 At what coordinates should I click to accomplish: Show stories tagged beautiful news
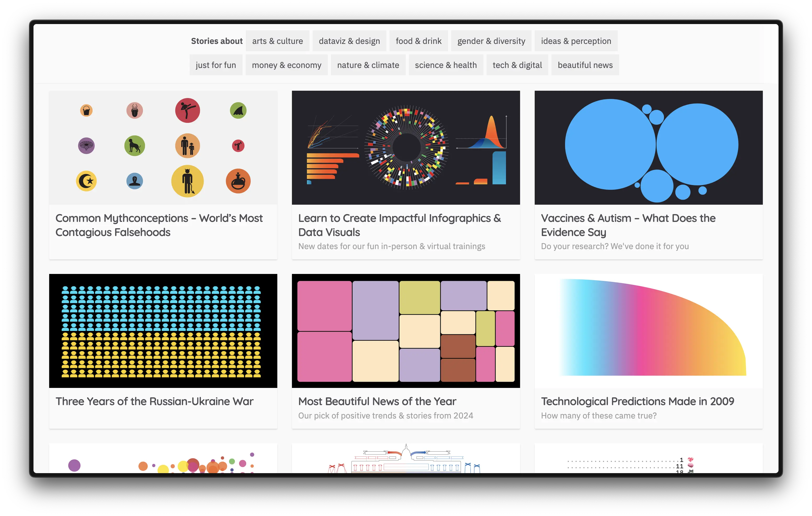click(x=585, y=65)
